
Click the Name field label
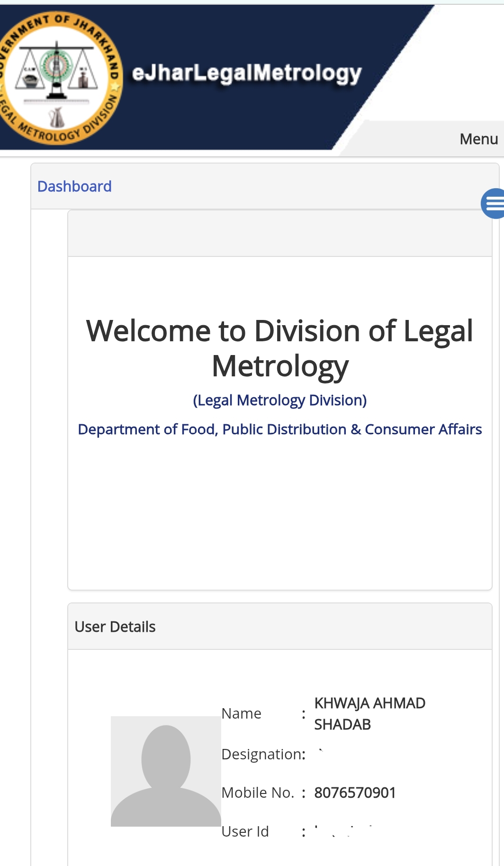pos(241,713)
